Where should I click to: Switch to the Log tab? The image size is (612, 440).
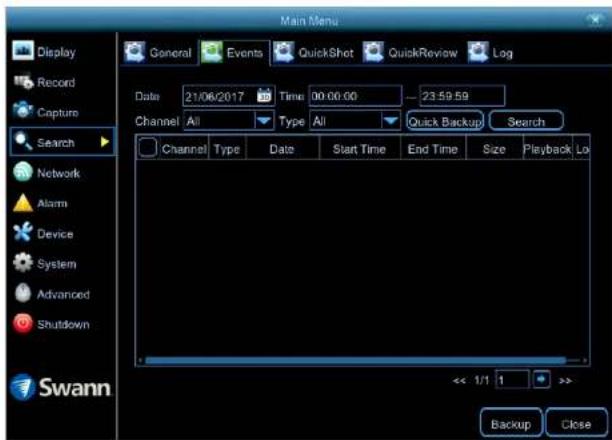click(x=491, y=53)
